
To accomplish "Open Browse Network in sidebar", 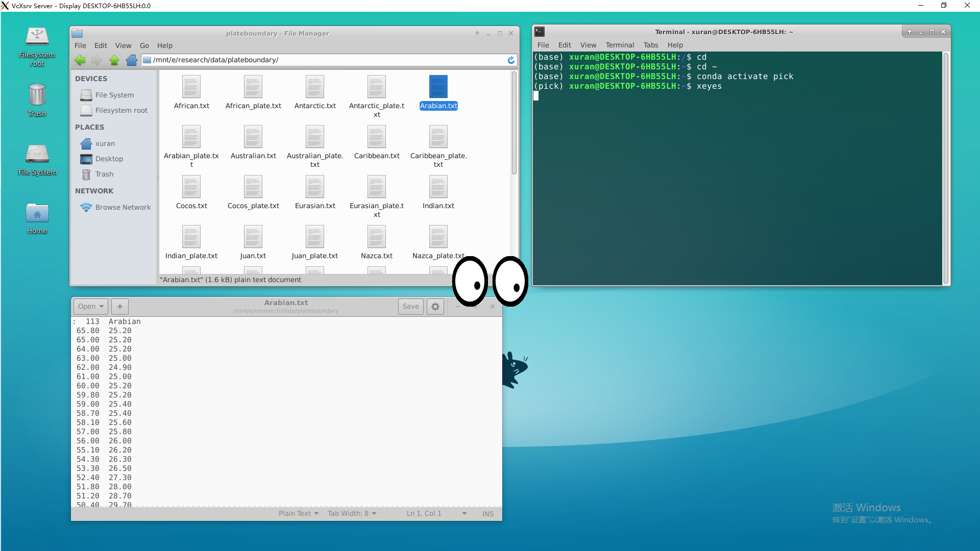I will click(115, 207).
